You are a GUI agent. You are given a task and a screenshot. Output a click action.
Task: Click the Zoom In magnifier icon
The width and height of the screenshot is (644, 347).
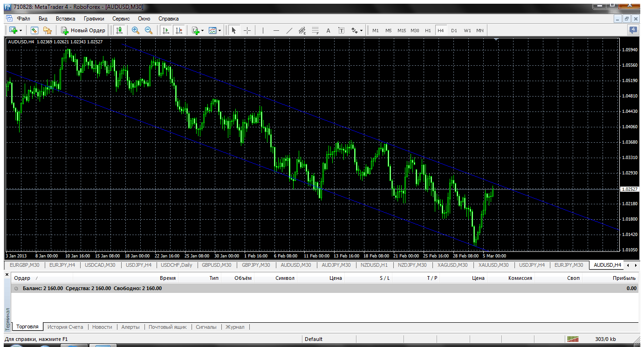[135, 30]
